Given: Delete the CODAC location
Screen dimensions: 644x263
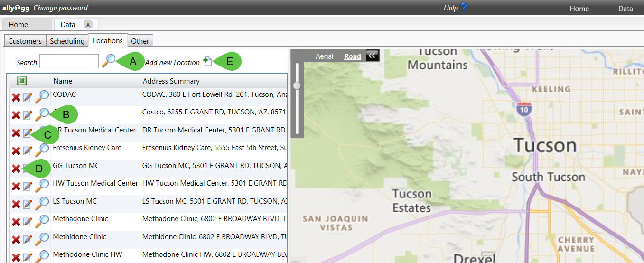Looking at the screenshot, I should point(16,97).
